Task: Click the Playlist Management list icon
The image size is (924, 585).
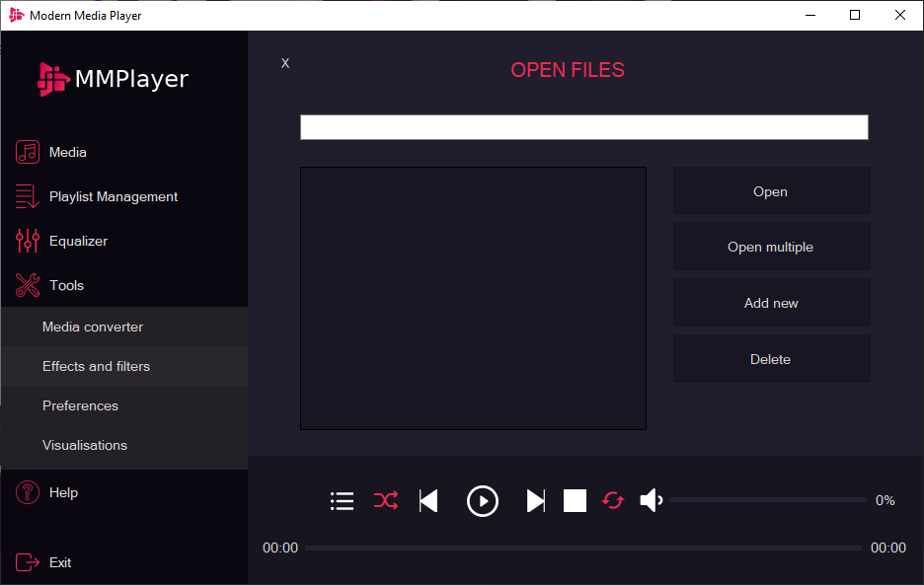Action: pyautogui.click(x=27, y=196)
